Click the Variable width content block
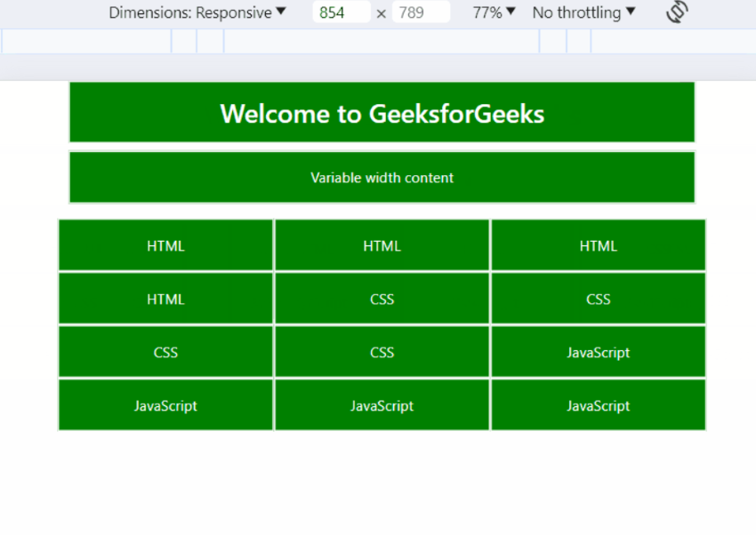756x535 pixels. pos(382,178)
